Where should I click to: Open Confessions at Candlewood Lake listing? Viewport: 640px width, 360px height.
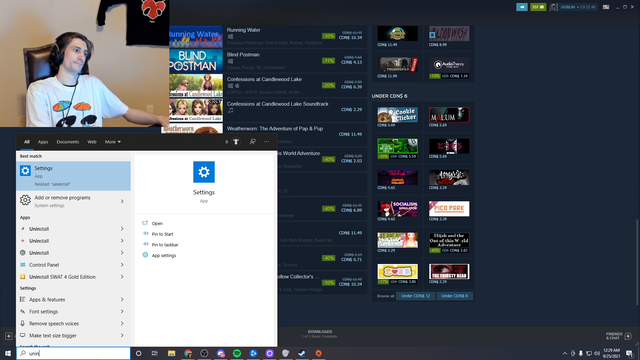click(x=268, y=86)
